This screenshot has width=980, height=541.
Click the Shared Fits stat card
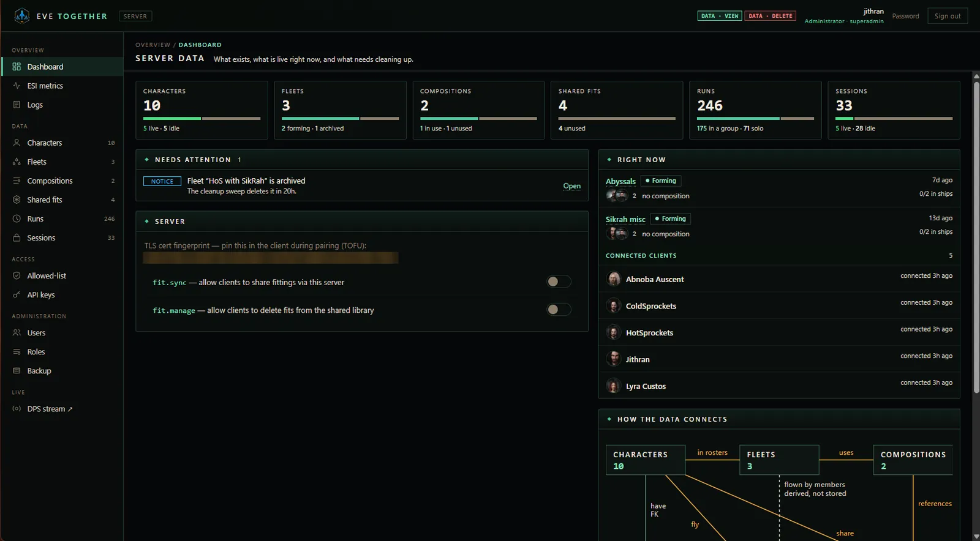pyautogui.click(x=617, y=110)
